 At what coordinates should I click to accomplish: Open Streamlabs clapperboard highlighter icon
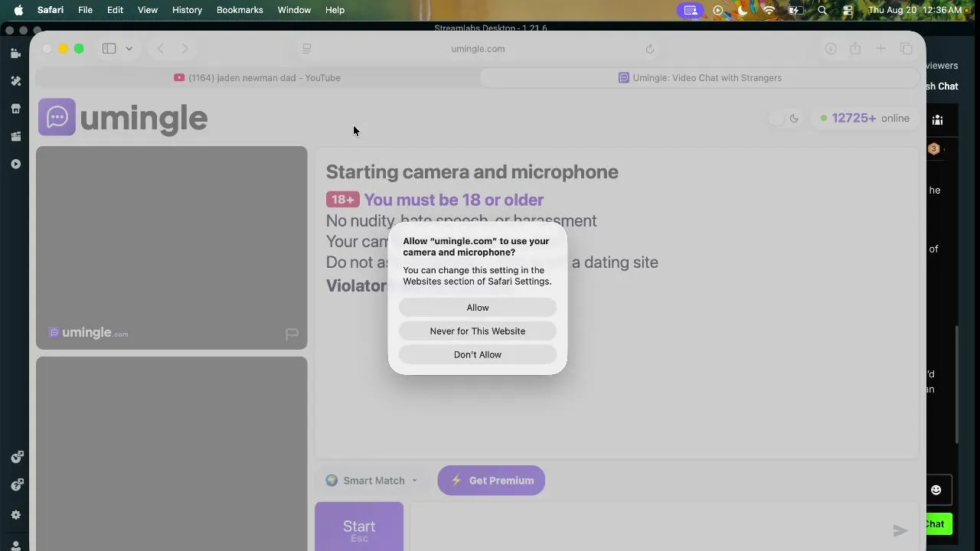(15, 136)
